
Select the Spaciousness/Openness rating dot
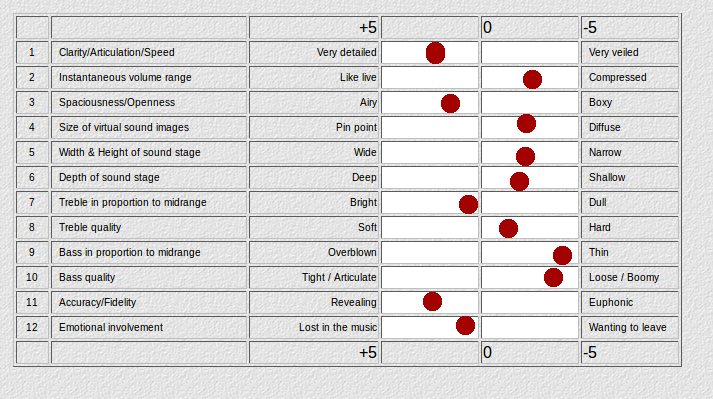(x=450, y=103)
